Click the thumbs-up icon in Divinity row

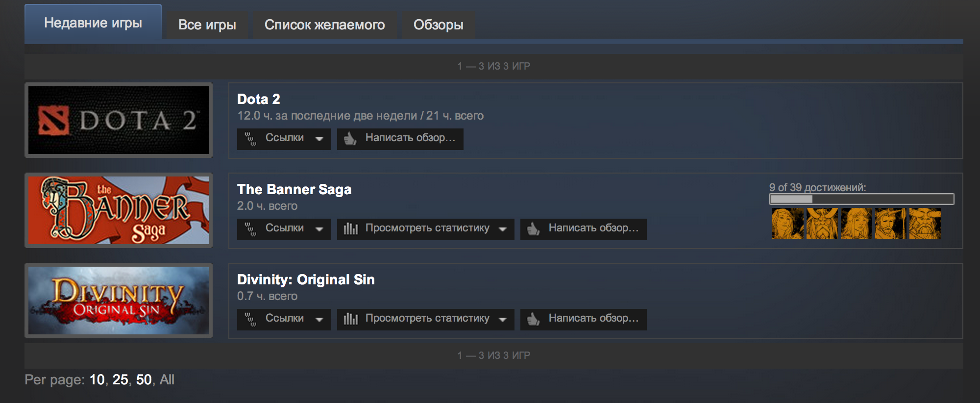(533, 319)
